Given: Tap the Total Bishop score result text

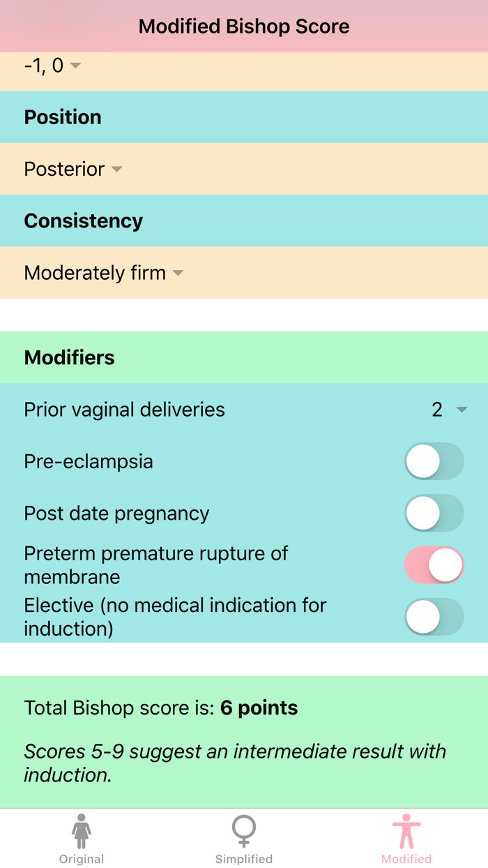Looking at the screenshot, I should coord(161,708).
